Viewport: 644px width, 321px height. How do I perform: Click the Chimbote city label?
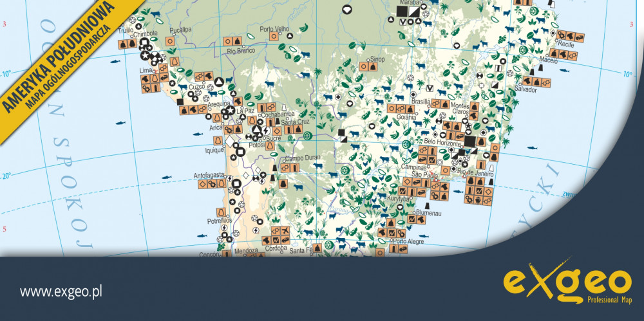coord(144,35)
